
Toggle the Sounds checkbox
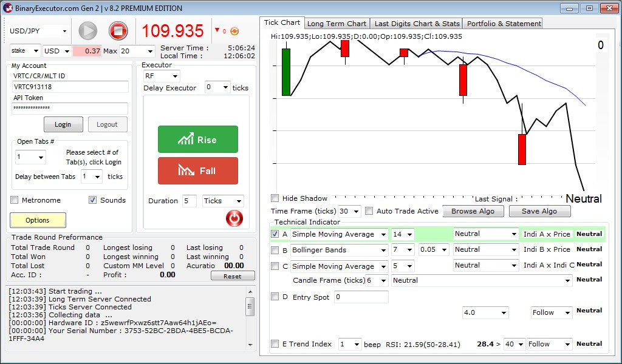click(x=93, y=200)
